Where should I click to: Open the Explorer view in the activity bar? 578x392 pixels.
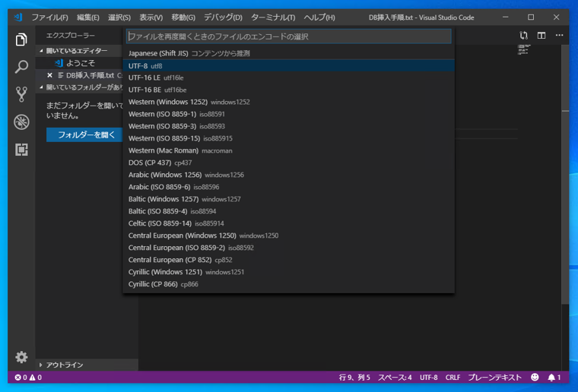[x=21, y=40]
